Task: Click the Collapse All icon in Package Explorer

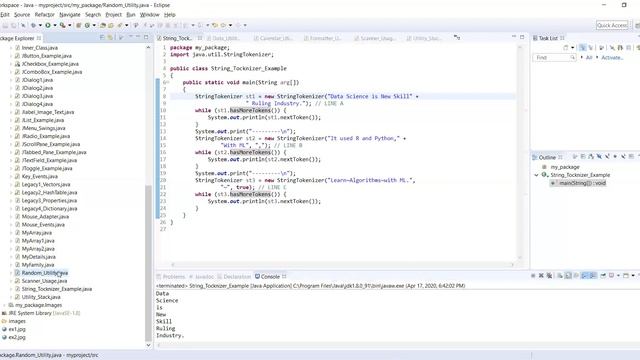Action: [x=102, y=38]
